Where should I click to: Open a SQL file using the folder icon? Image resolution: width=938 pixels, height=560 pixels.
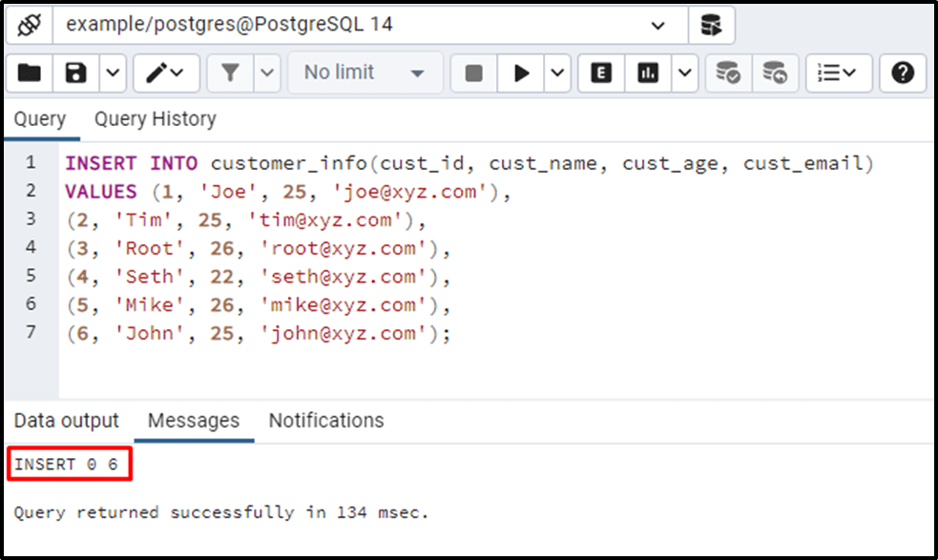(27, 73)
